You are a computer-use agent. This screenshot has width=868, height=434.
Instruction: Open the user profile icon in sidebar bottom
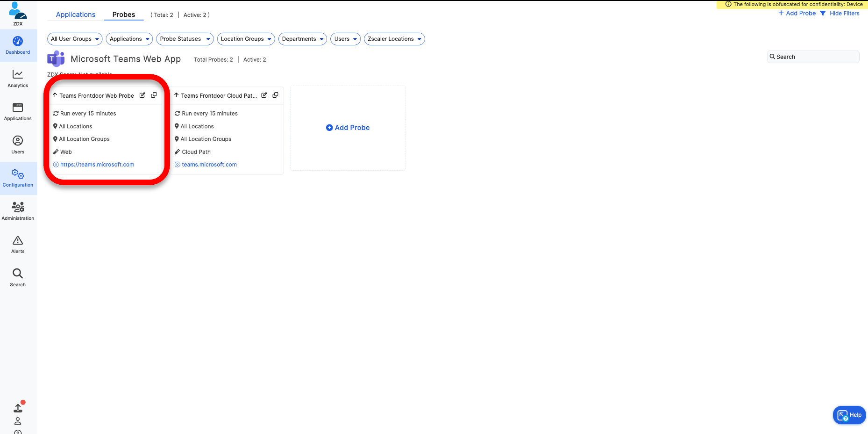[x=18, y=421]
